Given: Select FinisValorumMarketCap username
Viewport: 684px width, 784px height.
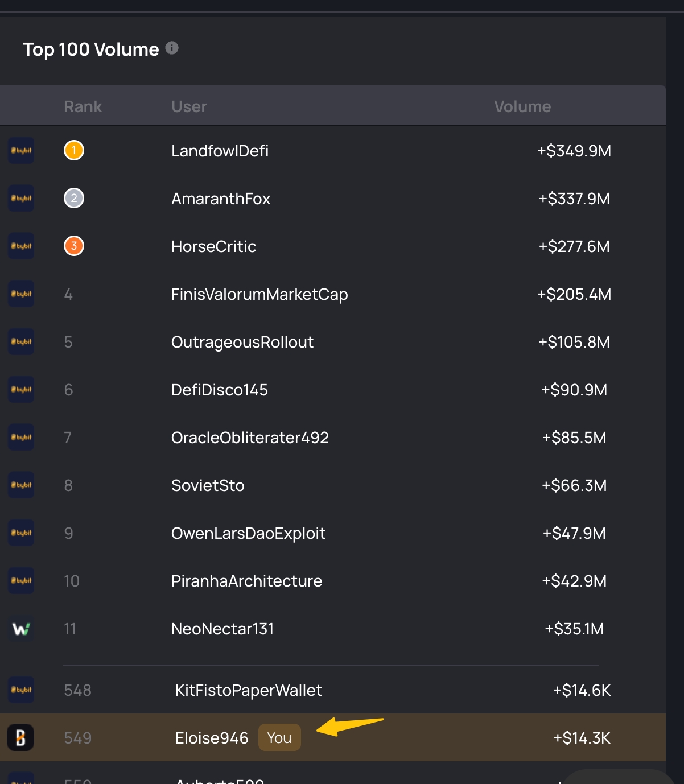Looking at the screenshot, I should pos(259,294).
